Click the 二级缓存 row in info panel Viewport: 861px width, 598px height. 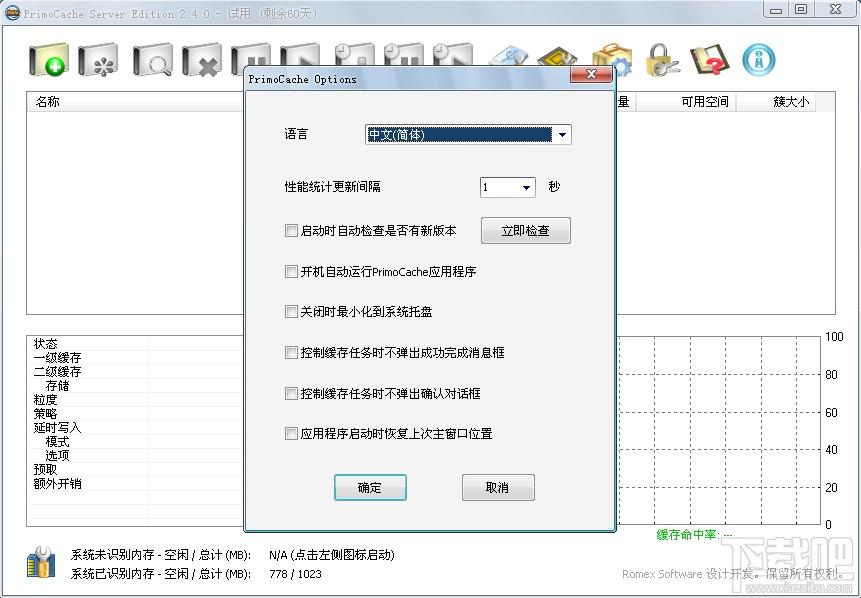135,372
